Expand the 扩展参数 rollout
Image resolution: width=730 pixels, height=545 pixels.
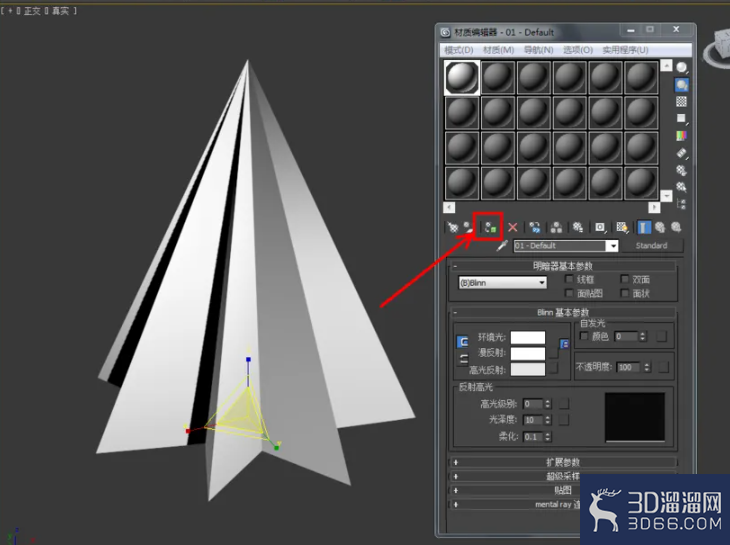tap(562, 462)
